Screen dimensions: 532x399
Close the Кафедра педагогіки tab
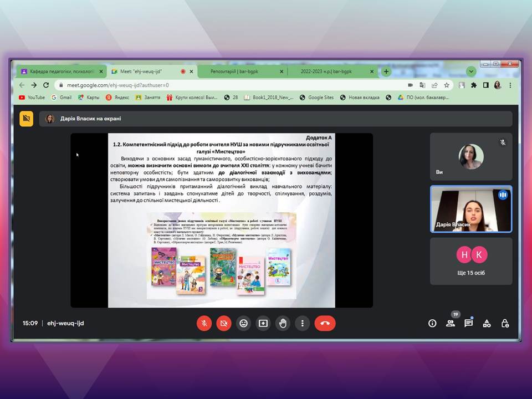click(101, 71)
